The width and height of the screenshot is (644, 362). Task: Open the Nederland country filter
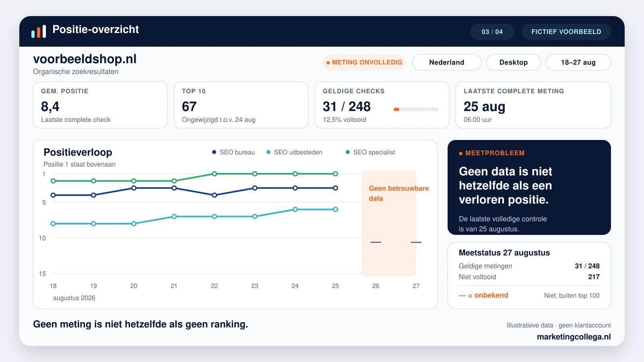point(446,62)
